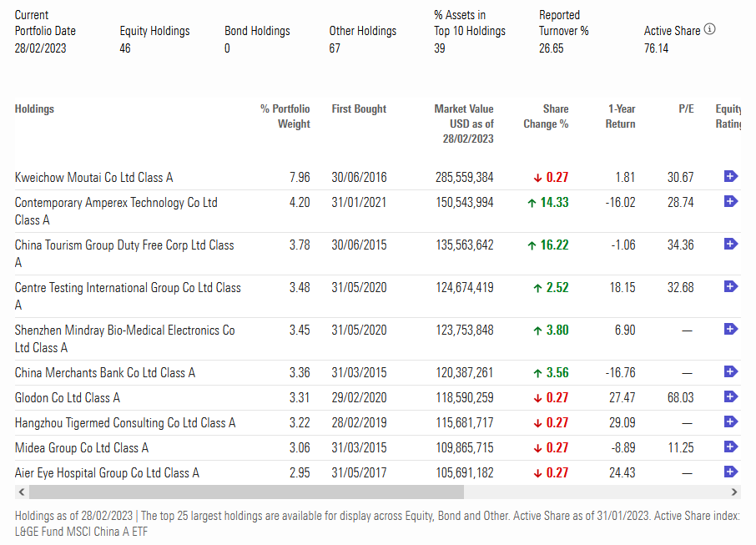Open Centre Testing International rating icon

pyautogui.click(x=730, y=286)
